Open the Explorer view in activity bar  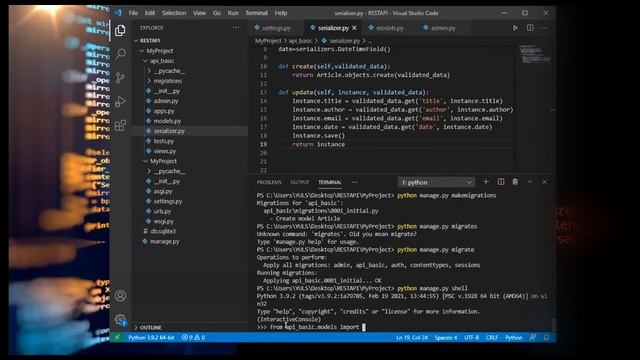(x=120, y=30)
